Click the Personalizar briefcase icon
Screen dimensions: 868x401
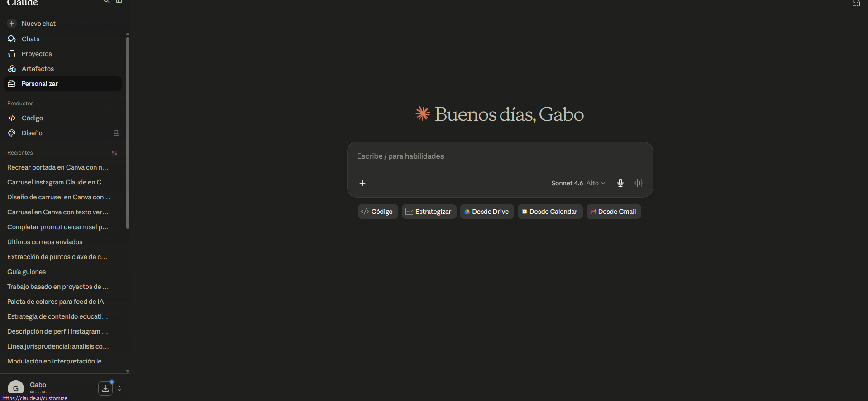pyautogui.click(x=12, y=84)
